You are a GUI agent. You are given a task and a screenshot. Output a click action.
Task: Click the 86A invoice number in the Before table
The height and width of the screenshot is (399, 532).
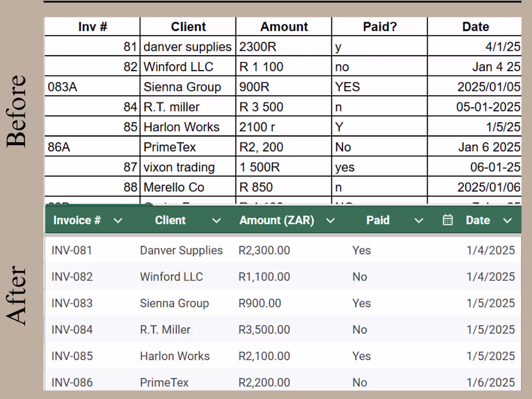click(58, 147)
